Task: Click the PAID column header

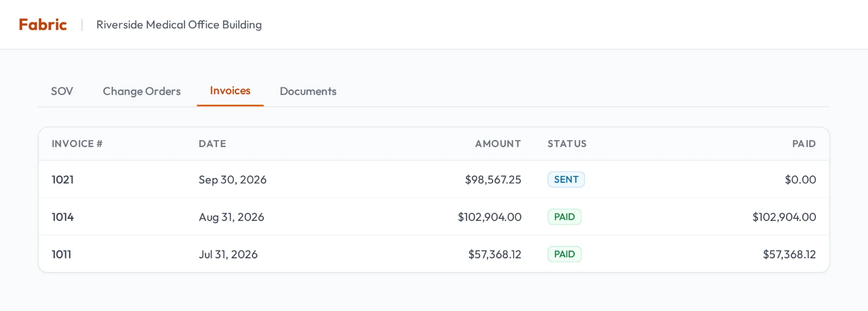Action: coord(804,144)
